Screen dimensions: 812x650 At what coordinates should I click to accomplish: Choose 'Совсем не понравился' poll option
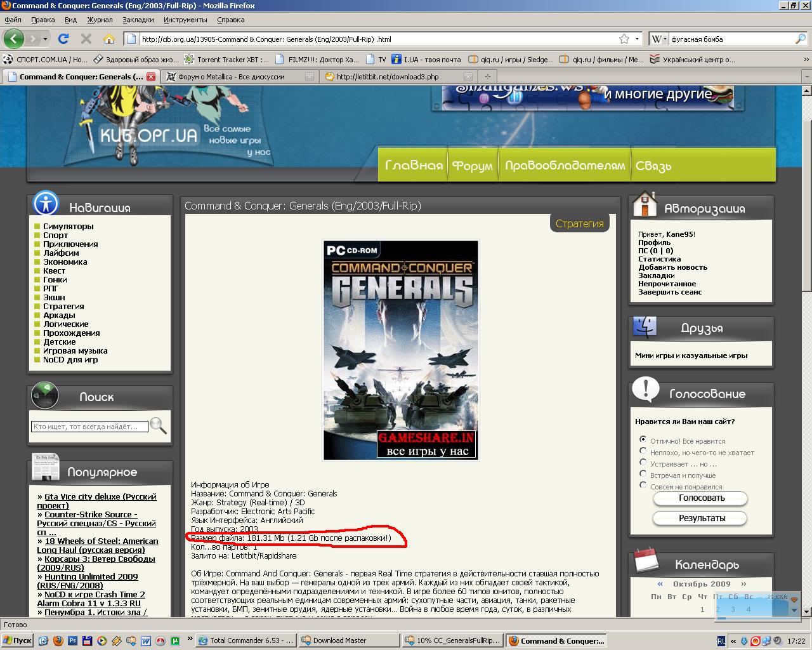643,485
